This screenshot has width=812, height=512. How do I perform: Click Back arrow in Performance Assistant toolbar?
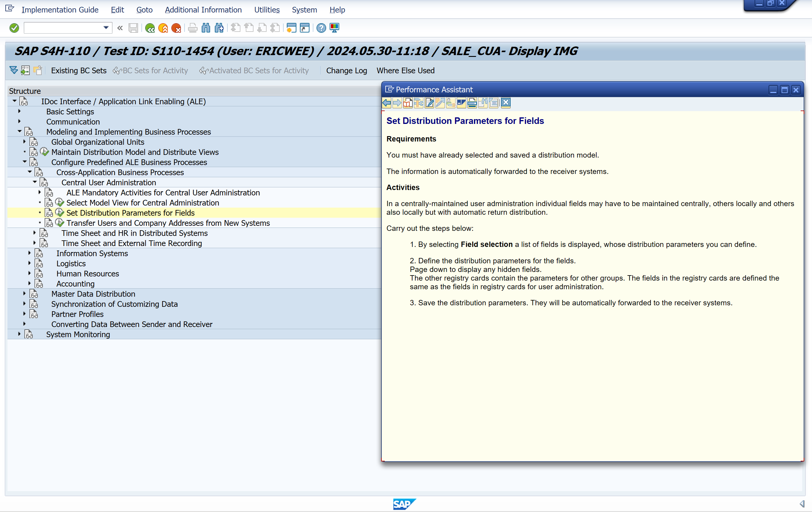pos(387,103)
